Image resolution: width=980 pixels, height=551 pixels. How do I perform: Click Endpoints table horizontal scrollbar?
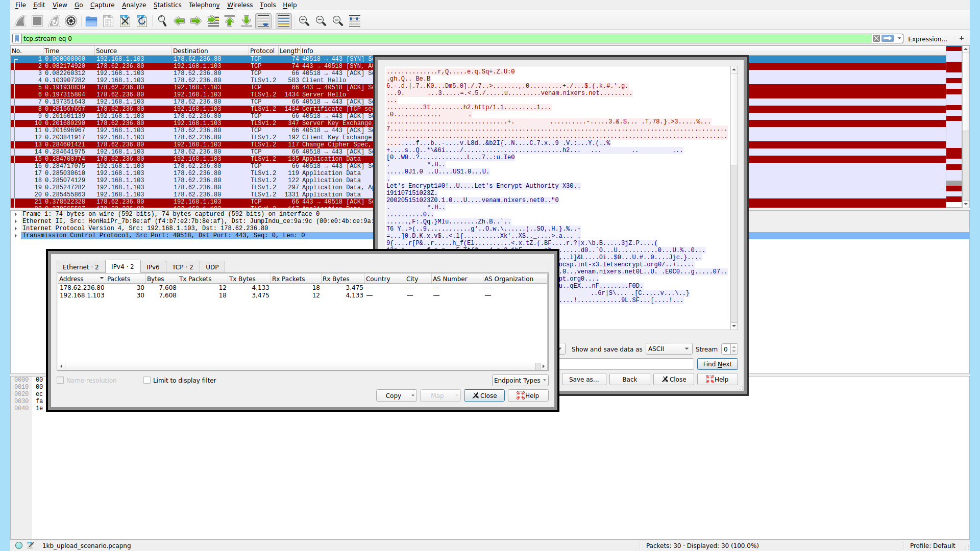pyautogui.click(x=303, y=366)
